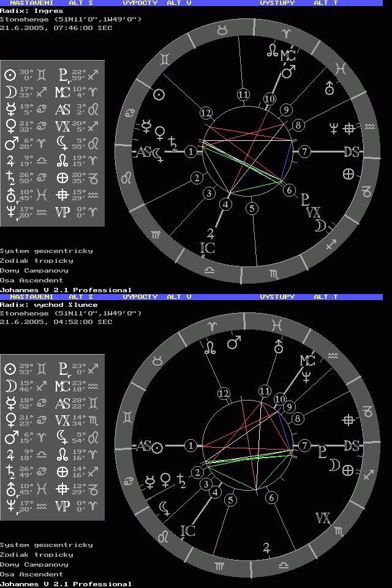Click the Sun glyph in the upper chart wheel
Screen dimensions: 392x588
click(x=159, y=94)
